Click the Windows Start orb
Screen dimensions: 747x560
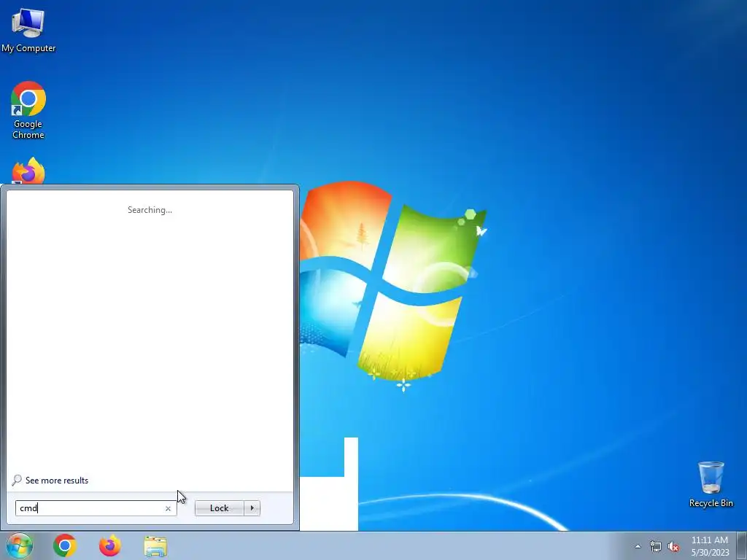[20, 545]
